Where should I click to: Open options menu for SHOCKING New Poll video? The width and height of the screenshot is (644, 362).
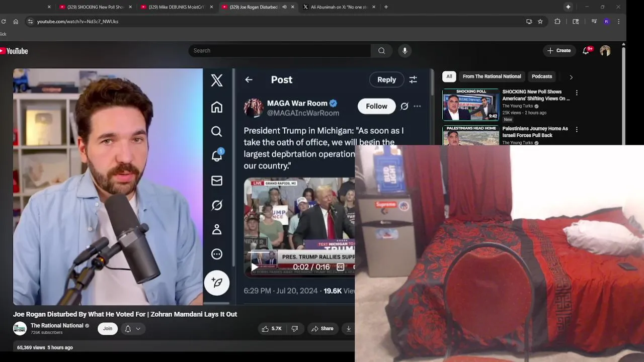click(x=577, y=93)
